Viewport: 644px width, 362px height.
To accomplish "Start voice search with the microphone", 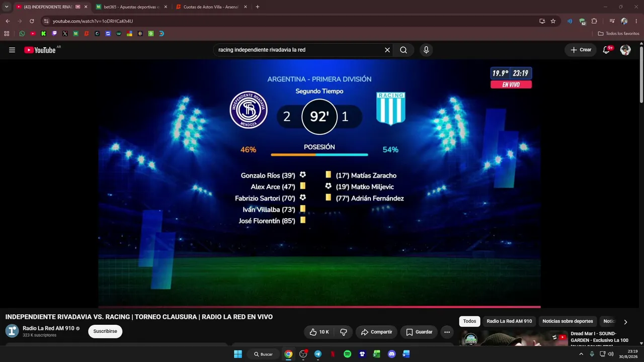I will (426, 50).
